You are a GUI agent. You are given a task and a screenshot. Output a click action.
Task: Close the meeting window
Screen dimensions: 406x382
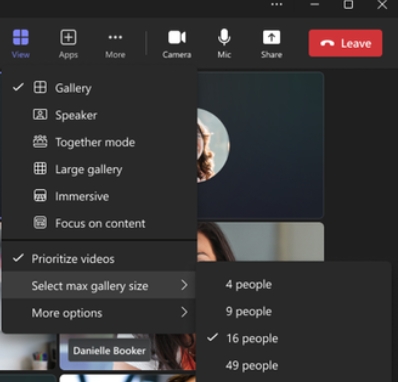[x=382, y=5]
